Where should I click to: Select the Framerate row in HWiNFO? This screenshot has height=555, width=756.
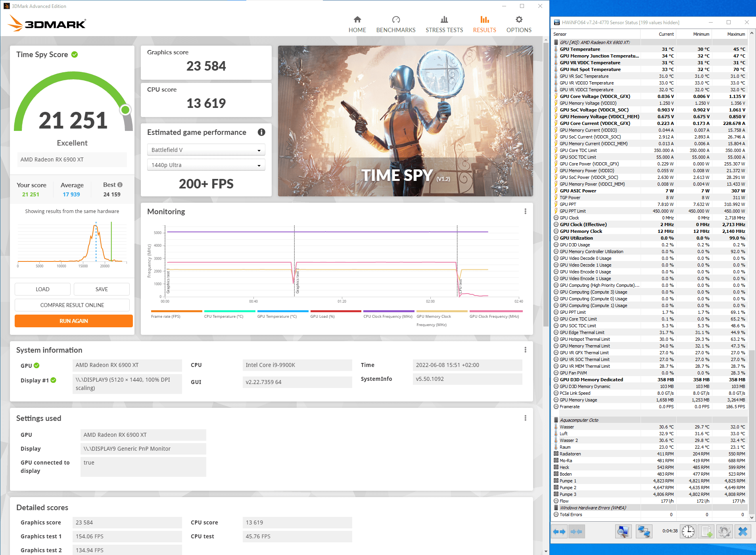650,407
